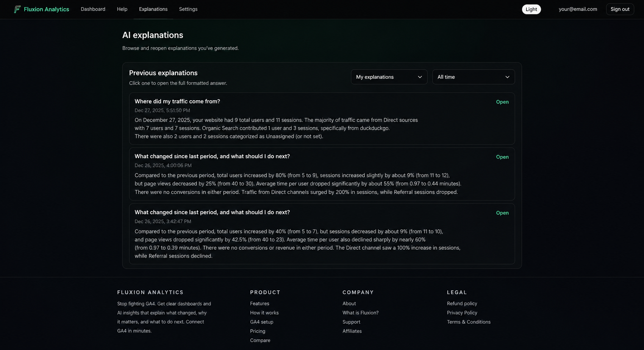Go to the Dashboard nav item
This screenshot has width=644, height=350.
(x=93, y=9)
